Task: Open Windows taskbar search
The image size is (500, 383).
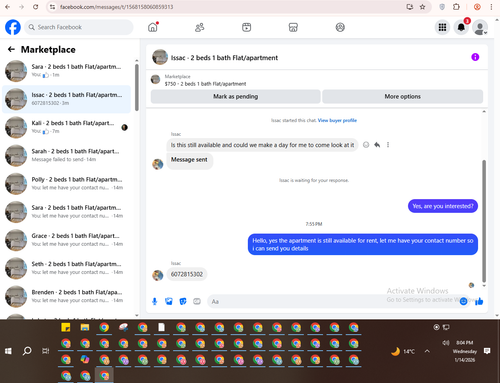Action: click(27, 351)
